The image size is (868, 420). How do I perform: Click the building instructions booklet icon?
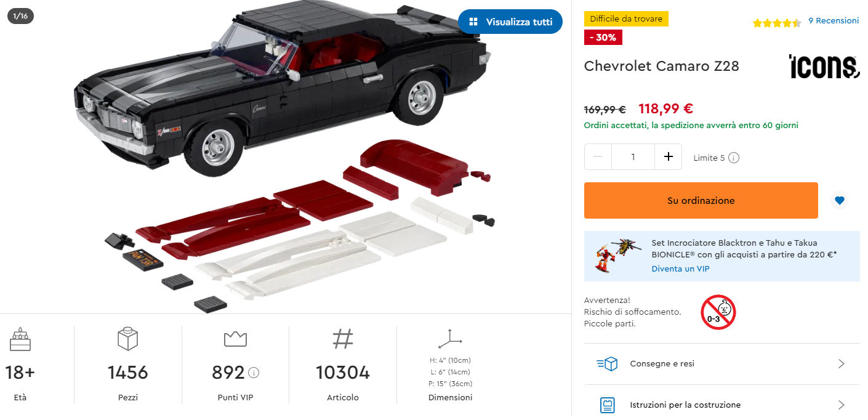click(x=608, y=405)
